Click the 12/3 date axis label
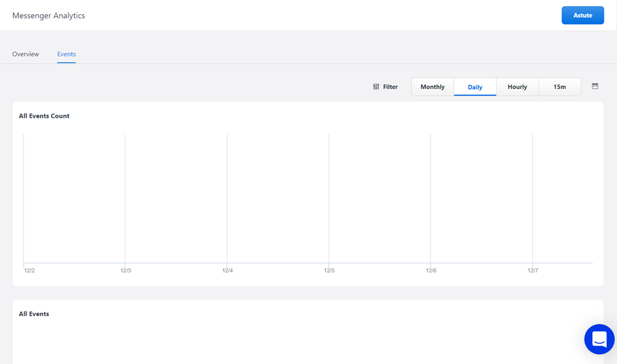The image size is (617, 364). pos(125,271)
